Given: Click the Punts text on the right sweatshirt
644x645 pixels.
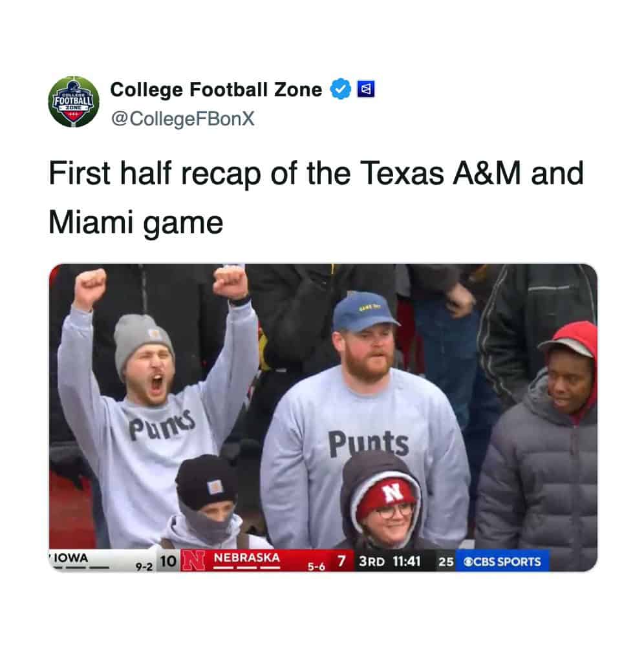Looking at the screenshot, I should [x=369, y=444].
